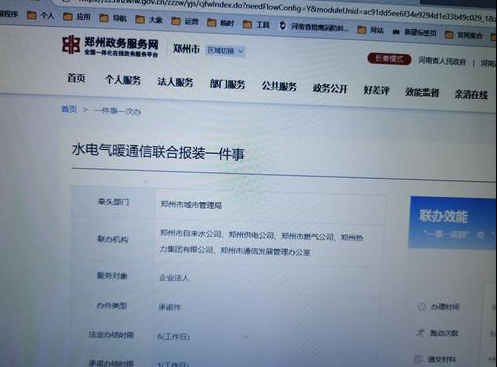The width and height of the screenshot is (497, 367).
Task: Open the 网站 bookmark folder
Action: (370, 30)
